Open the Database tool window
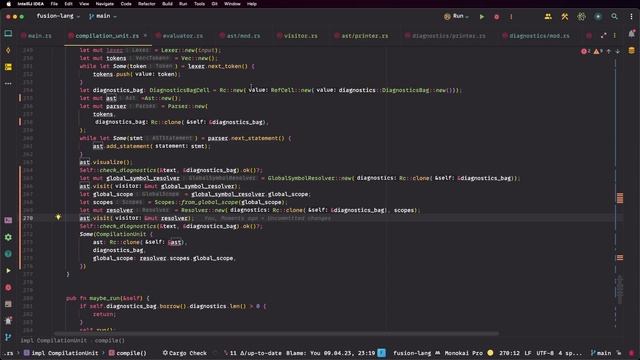The width and height of the screenshot is (640, 360). pyautogui.click(x=631, y=51)
